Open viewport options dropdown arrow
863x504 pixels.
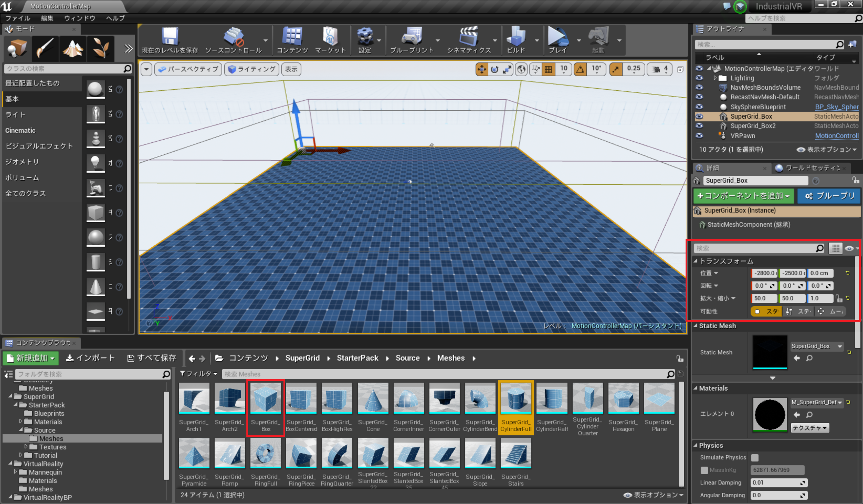(x=147, y=69)
